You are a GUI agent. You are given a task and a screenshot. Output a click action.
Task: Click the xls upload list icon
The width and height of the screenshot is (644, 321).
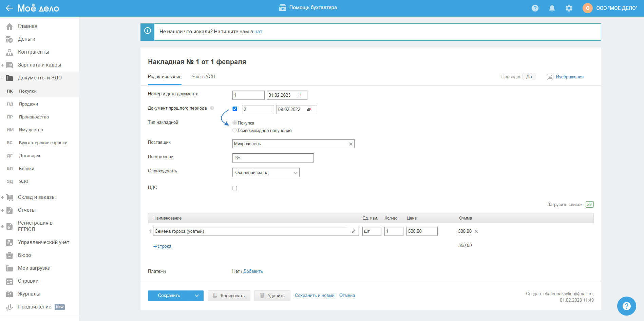pyautogui.click(x=589, y=204)
